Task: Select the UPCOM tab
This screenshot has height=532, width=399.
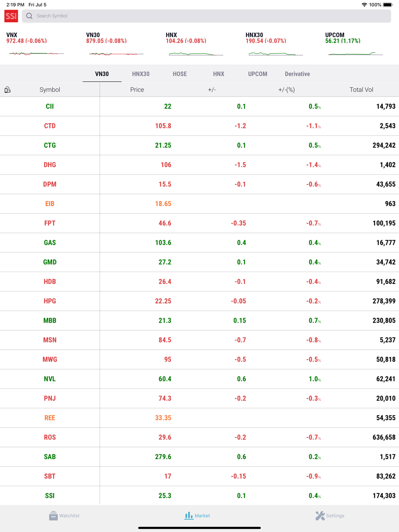Action: (x=258, y=74)
